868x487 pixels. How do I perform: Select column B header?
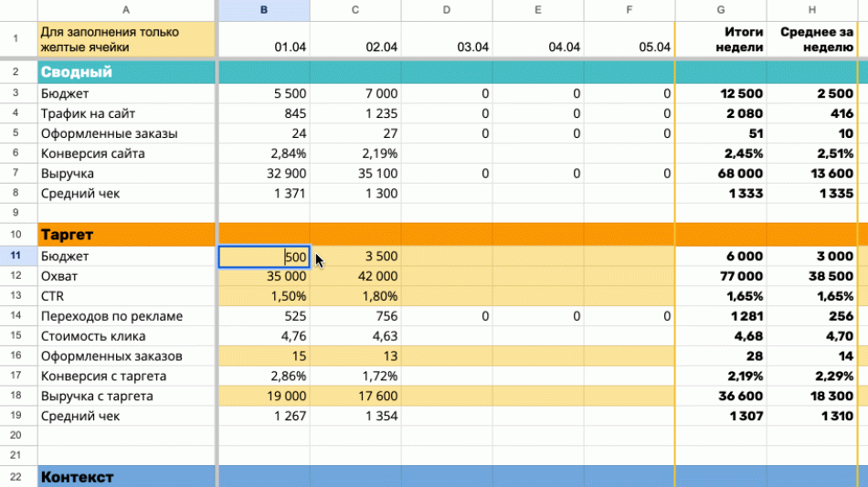[263, 10]
